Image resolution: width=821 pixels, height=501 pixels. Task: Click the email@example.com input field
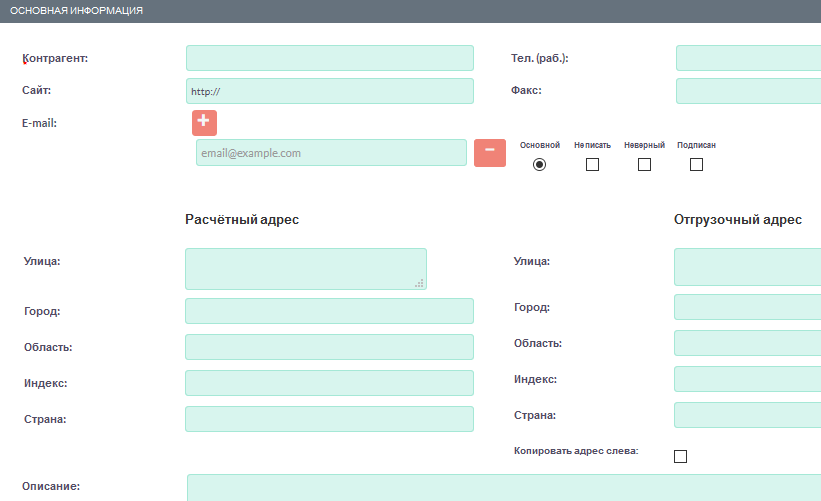click(x=331, y=153)
